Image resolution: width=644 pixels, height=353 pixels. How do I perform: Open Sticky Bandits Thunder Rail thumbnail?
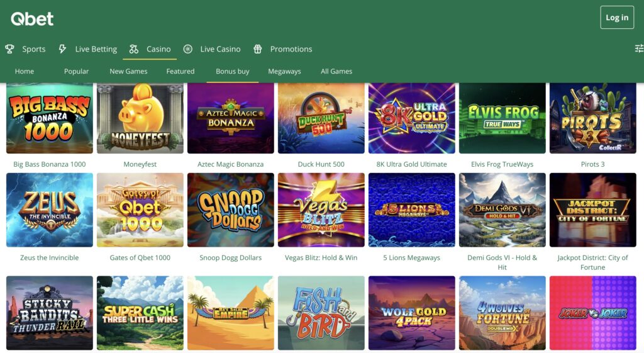50,313
